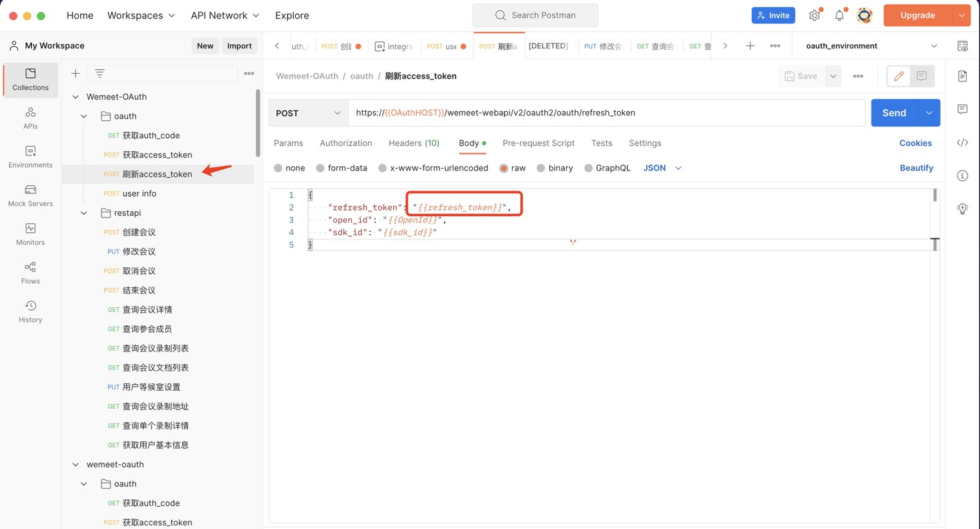Open the Cookies link
Image resolution: width=980 pixels, height=529 pixels.
click(x=915, y=143)
